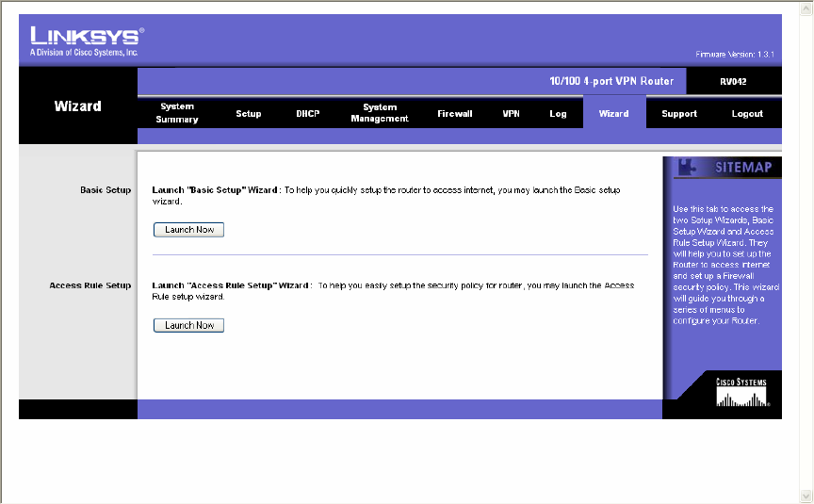Click 'Launch "Basic Setup" Wizard' bold text
The height and width of the screenshot is (504, 814).
[x=215, y=190]
